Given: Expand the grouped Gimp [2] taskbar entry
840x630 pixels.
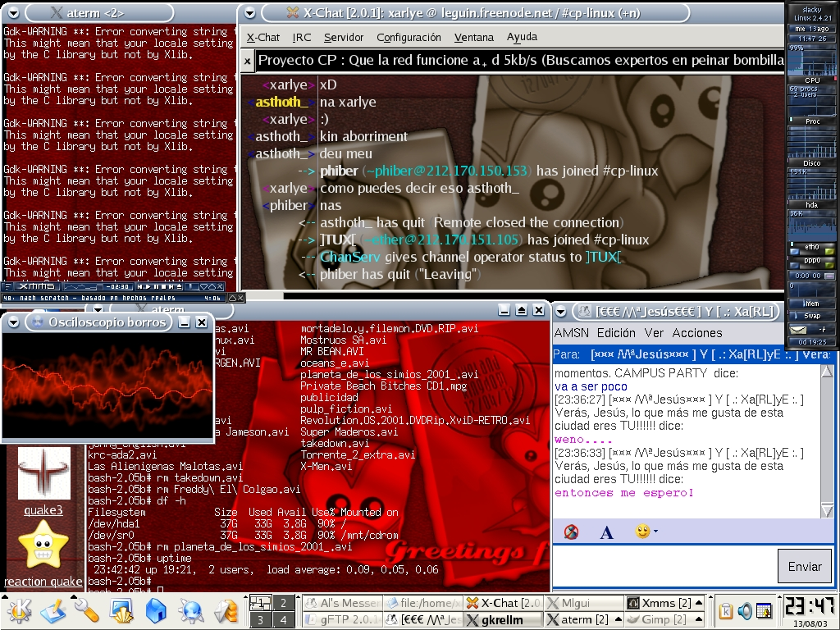Looking at the screenshot, I should [x=699, y=619].
